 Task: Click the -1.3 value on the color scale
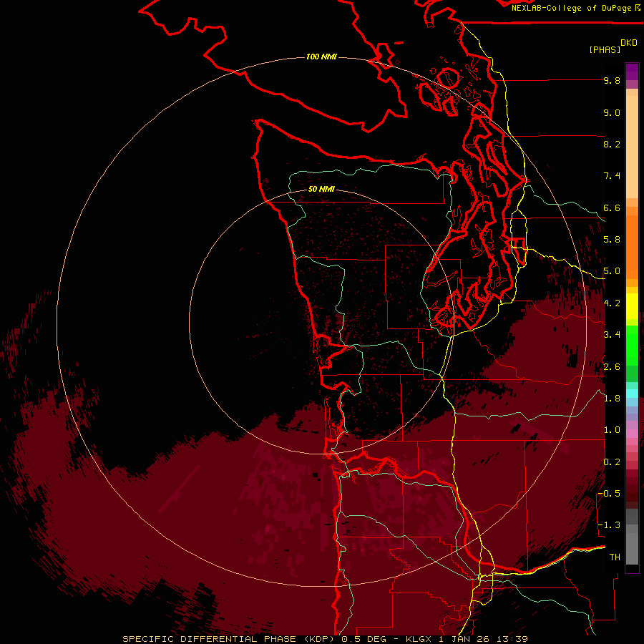tap(609, 525)
